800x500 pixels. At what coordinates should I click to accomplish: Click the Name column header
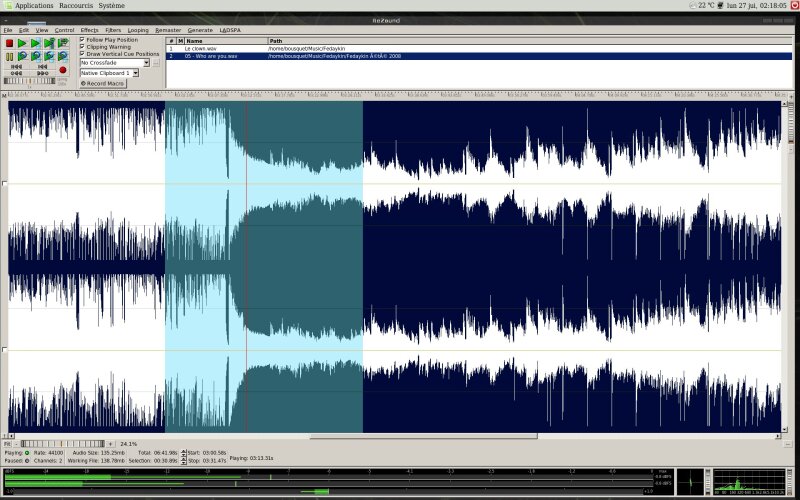226,41
